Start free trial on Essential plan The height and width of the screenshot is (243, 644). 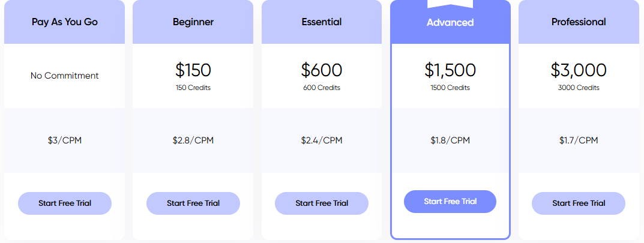click(x=322, y=203)
